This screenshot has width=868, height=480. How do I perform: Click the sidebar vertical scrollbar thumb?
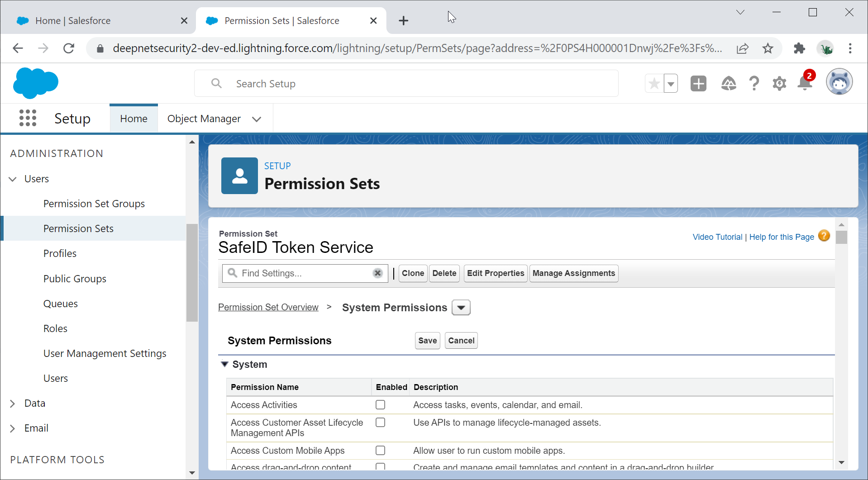(192, 272)
